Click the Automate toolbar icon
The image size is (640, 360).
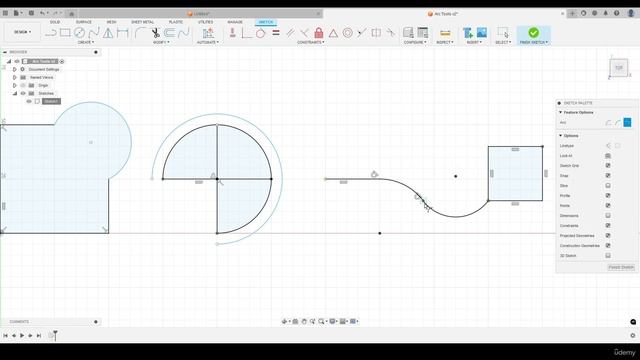click(x=208, y=33)
